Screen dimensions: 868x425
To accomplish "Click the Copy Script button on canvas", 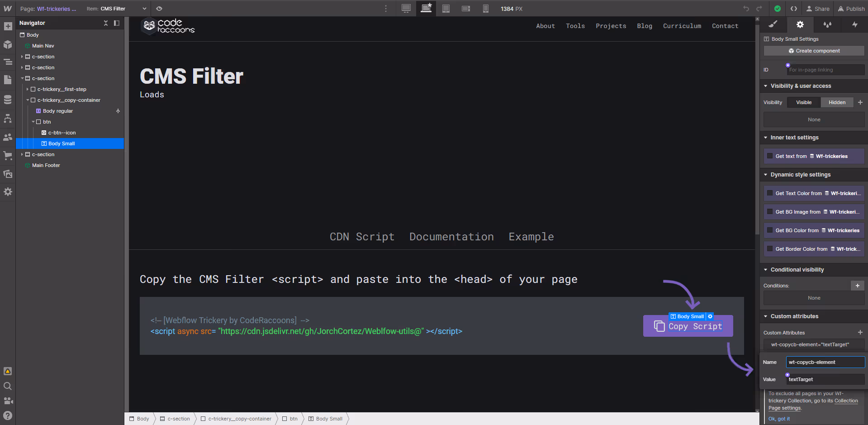I will [688, 326].
